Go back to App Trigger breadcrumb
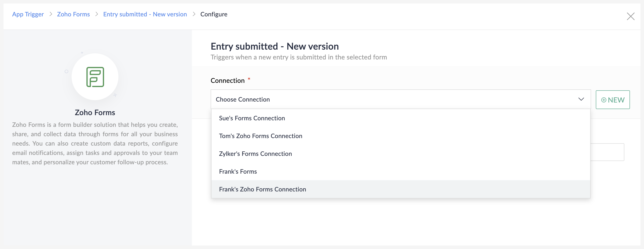The width and height of the screenshot is (644, 249). point(28,14)
